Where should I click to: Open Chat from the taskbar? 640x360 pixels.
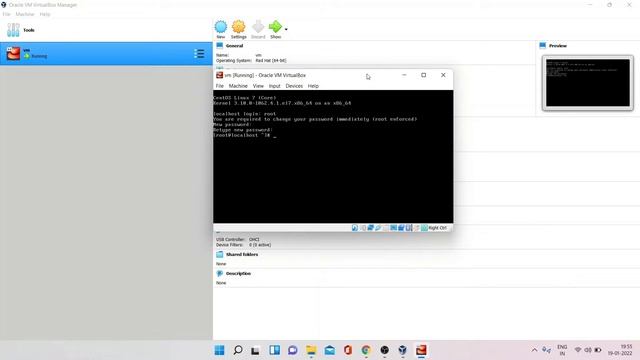coord(293,350)
